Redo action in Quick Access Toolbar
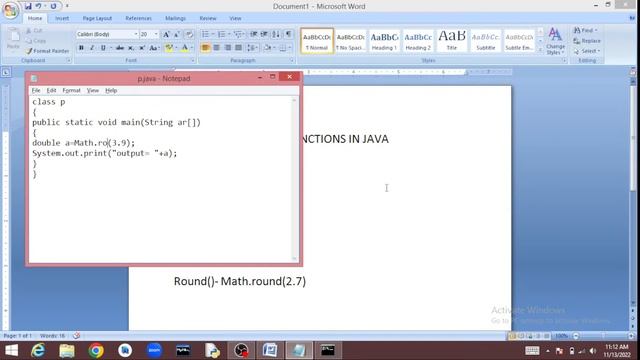Screen dimensions: 640x360 53,6
